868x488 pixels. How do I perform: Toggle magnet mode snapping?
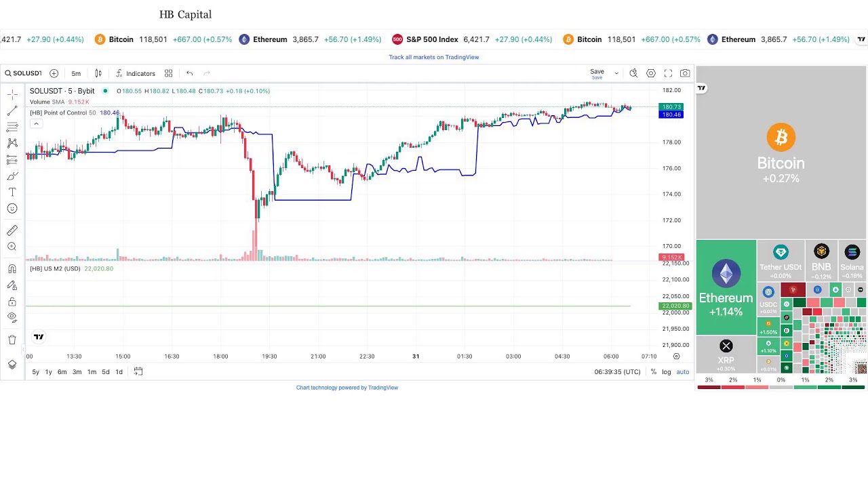[12, 269]
